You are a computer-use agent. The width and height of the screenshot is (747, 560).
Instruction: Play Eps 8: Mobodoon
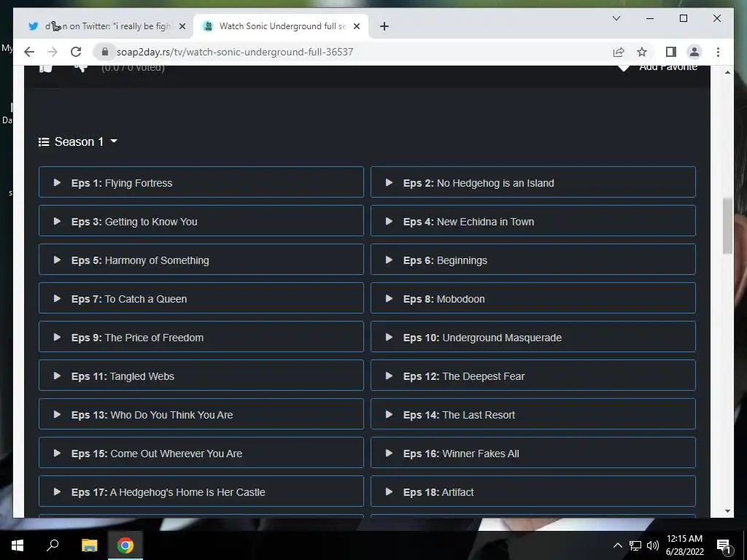click(x=533, y=298)
